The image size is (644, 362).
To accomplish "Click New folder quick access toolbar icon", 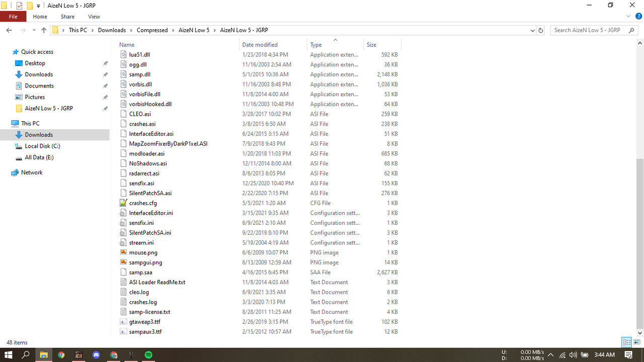I will click(x=30, y=6).
